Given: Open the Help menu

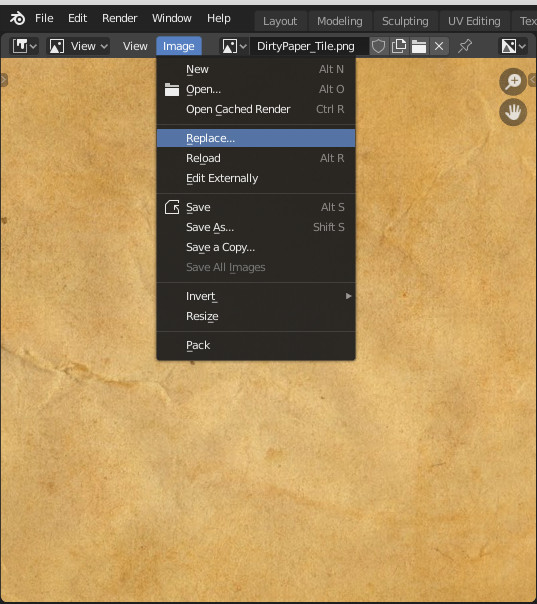Looking at the screenshot, I should [219, 18].
